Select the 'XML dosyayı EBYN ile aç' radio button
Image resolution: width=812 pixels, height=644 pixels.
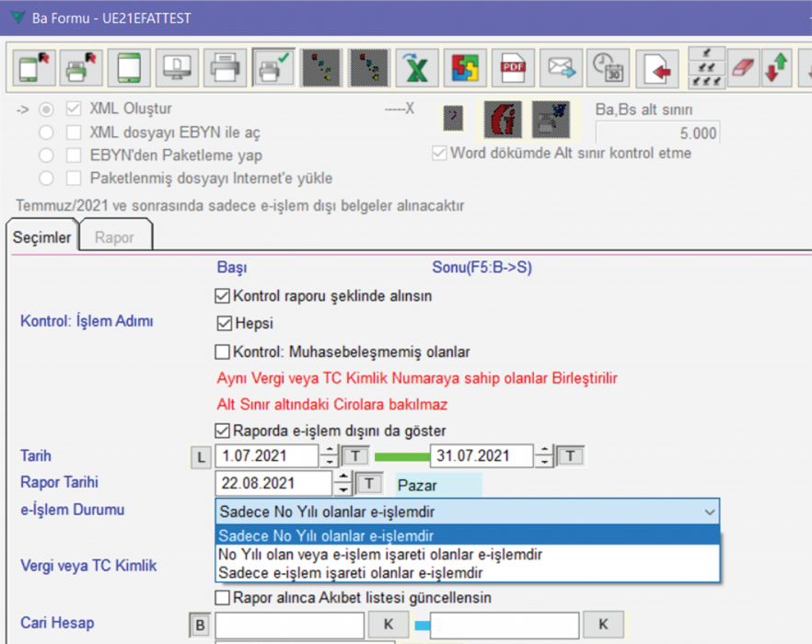tap(46, 132)
